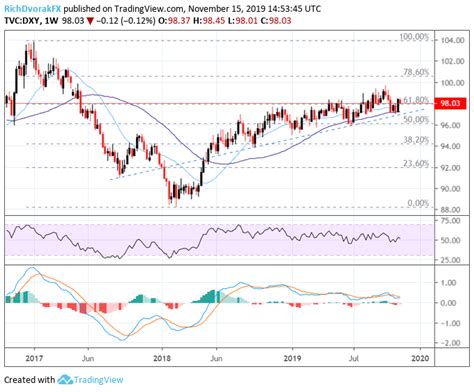Click the 50.00% Fibonacci level label
474x392 pixels.
[x=416, y=120]
